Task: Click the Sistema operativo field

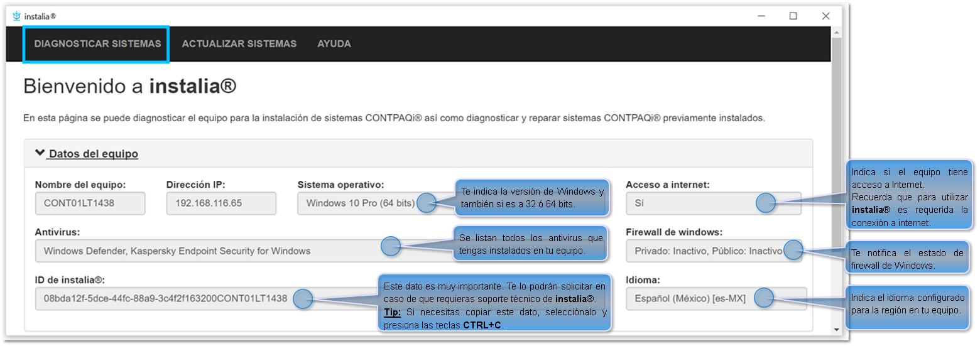Action: (x=367, y=203)
